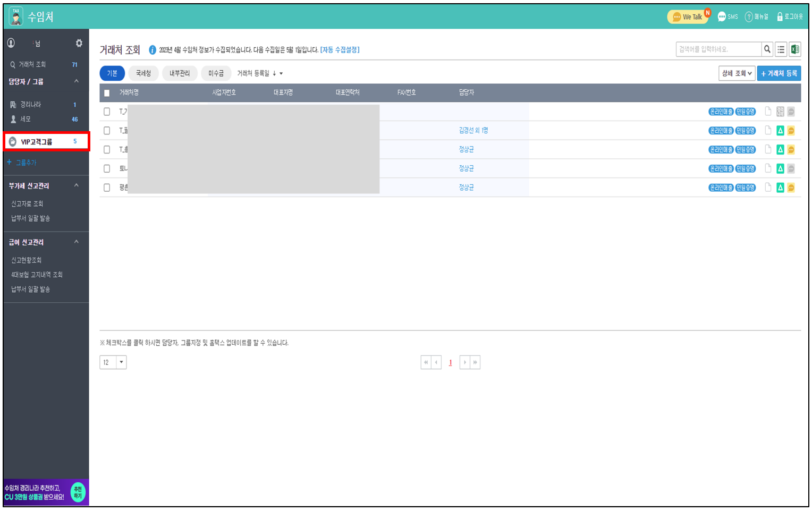Image resolution: width=812 pixels, height=511 pixels.
Task: Click the search keyword input field
Action: (718, 49)
